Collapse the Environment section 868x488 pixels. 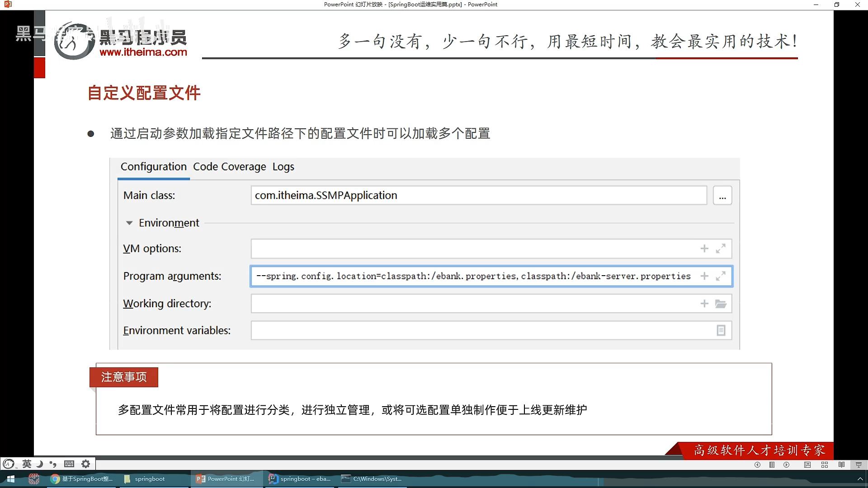(x=129, y=223)
